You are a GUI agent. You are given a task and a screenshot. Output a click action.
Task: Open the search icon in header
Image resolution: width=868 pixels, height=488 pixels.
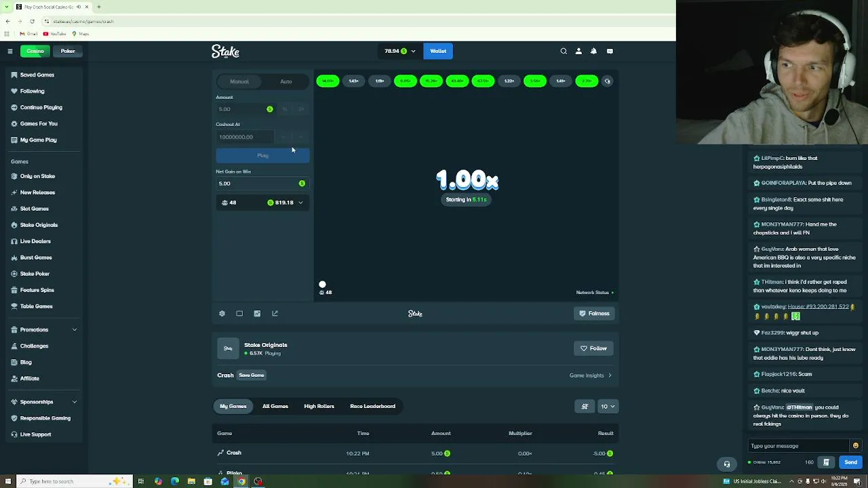tap(564, 51)
